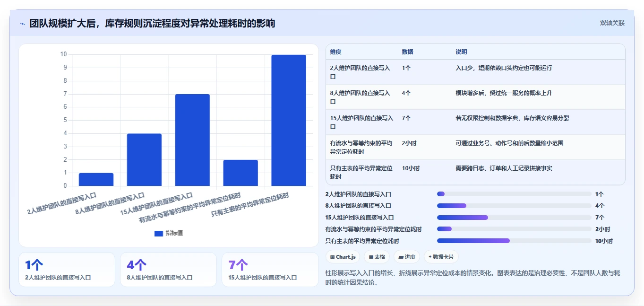644x306 pixels.
Task: Open the purple 7个 data card
Action: pos(270,270)
